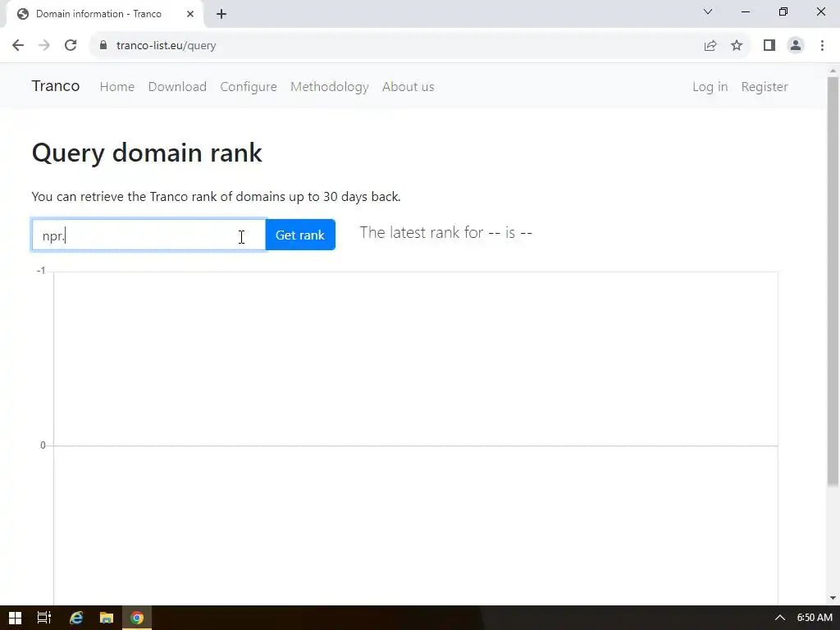Click the Log in link
The width and height of the screenshot is (840, 630).
click(710, 87)
